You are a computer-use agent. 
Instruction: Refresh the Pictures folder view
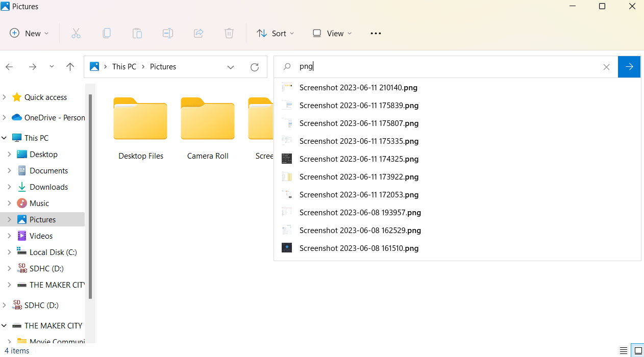click(x=255, y=67)
